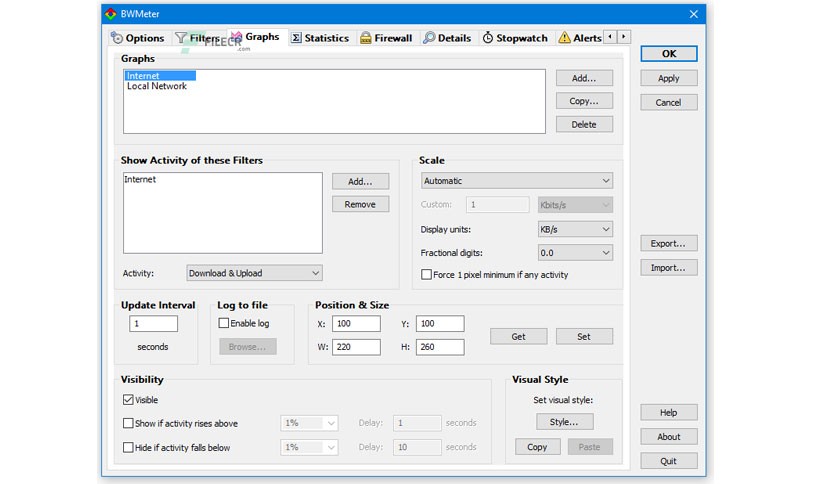Open rises-above 1% threshold dropdown
836x484 pixels.
(x=309, y=423)
